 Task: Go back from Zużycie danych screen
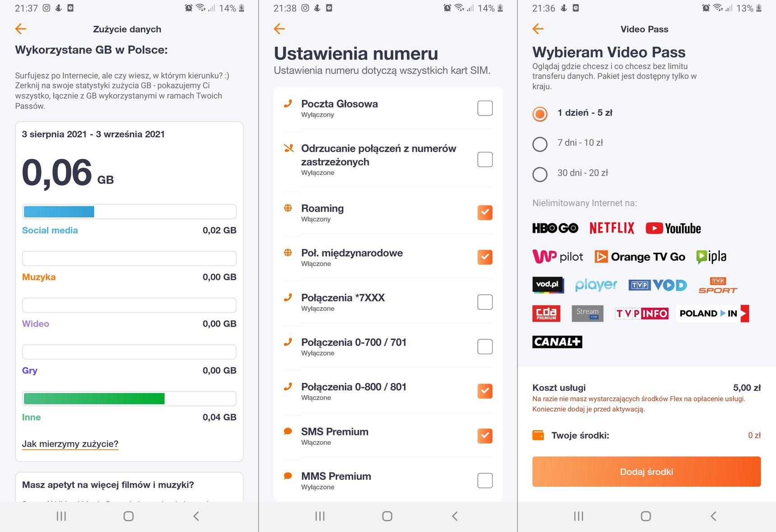(21, 29)
